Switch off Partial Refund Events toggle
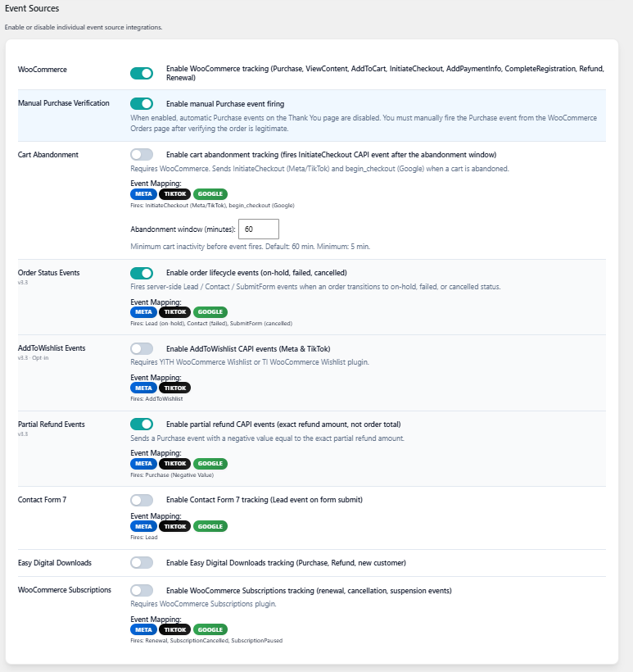This screenshot has width=633, height=672. tap(142, 425)
